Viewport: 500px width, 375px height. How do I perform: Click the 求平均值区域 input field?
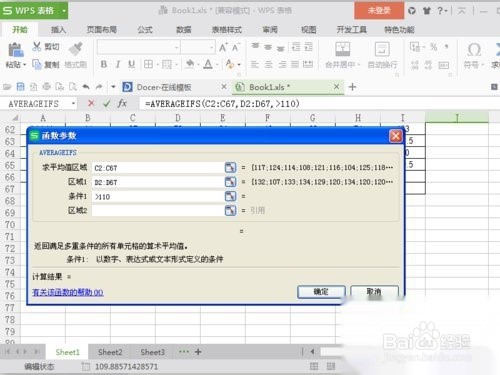pos(158,168)
